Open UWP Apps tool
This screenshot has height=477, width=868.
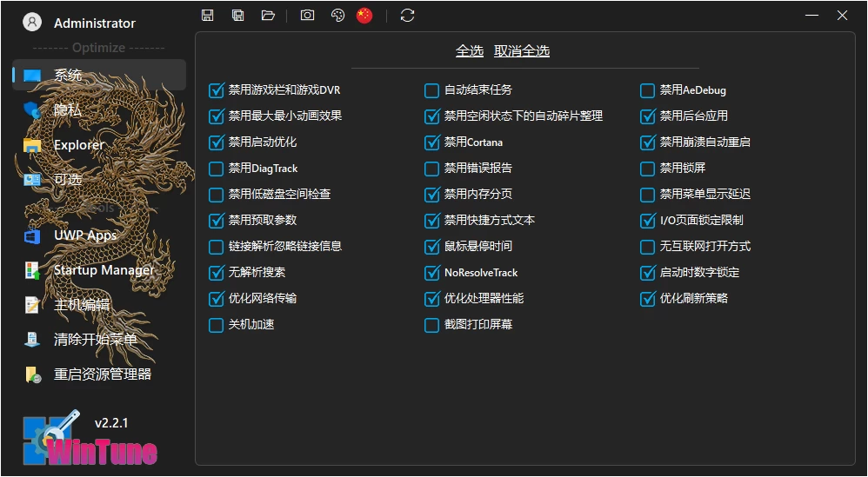84,235
